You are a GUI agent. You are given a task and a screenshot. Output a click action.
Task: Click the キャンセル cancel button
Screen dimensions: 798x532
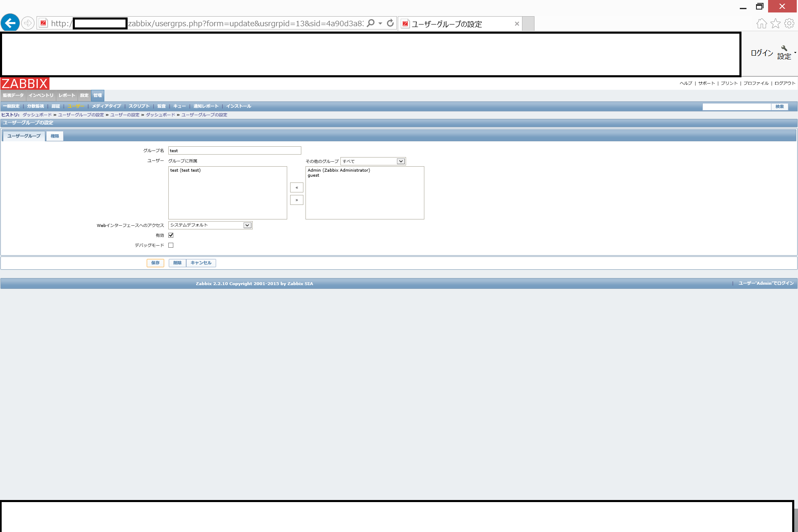tap(201, 263)
